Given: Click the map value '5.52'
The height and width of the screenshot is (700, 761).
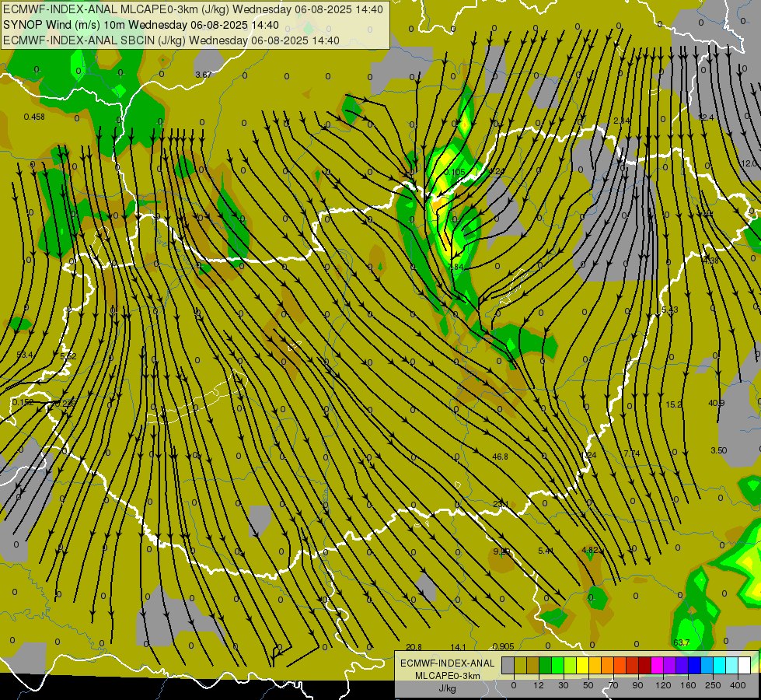Looking at the screenshot, I should tap(68, 355).
